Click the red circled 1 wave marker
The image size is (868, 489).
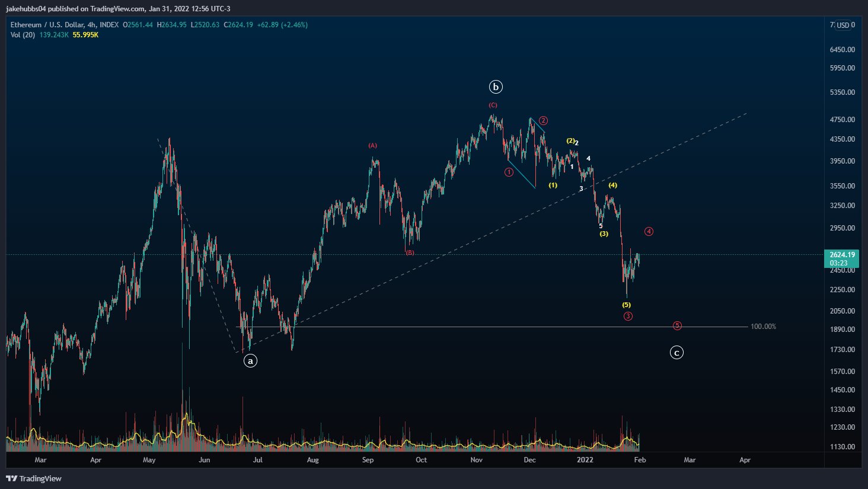(509, 172)
